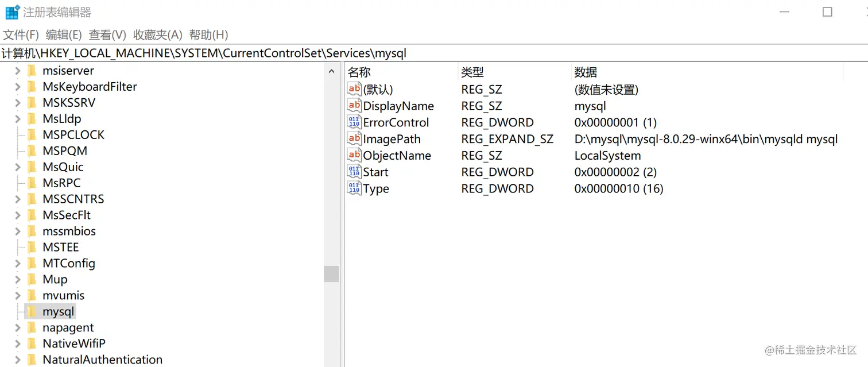Select the NativeWifiP key
Viewport: 868px width, 367px height.
74,344
